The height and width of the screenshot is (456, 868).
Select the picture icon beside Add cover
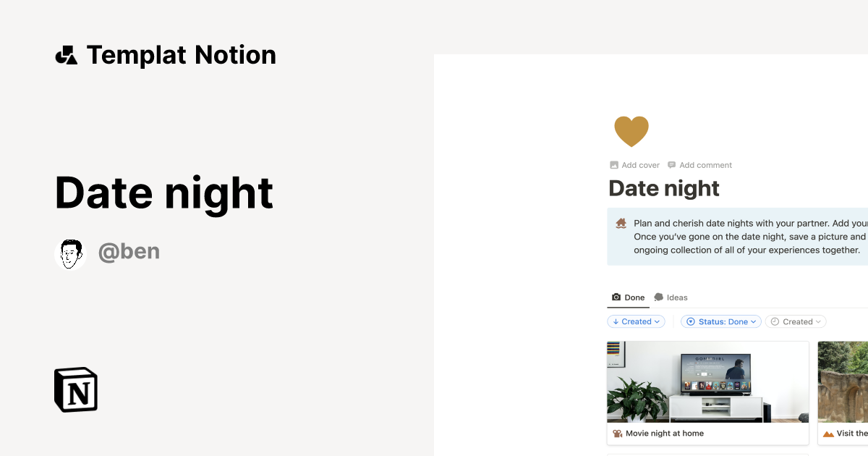pos(613,164)
